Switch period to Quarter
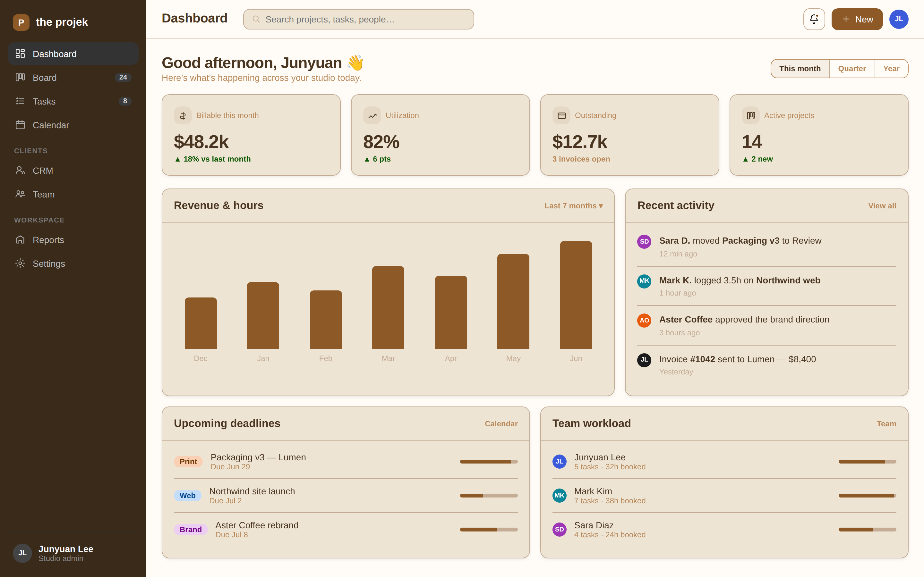Viewport: 924px width, 577px height. (852, 69)
